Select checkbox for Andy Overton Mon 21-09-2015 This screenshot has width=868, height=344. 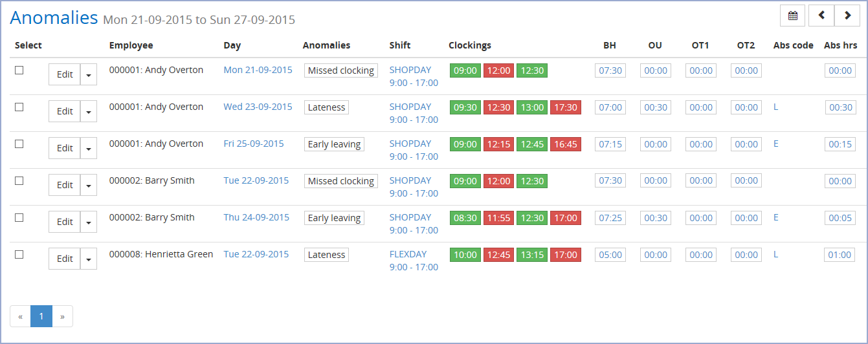[x=19, y=70]
